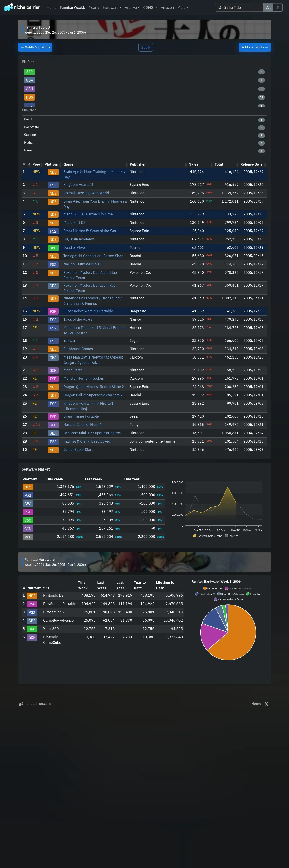Screen dimensions: 289x868
Task: Open Kingdom Hearts II game link
Action: (78, 185)
